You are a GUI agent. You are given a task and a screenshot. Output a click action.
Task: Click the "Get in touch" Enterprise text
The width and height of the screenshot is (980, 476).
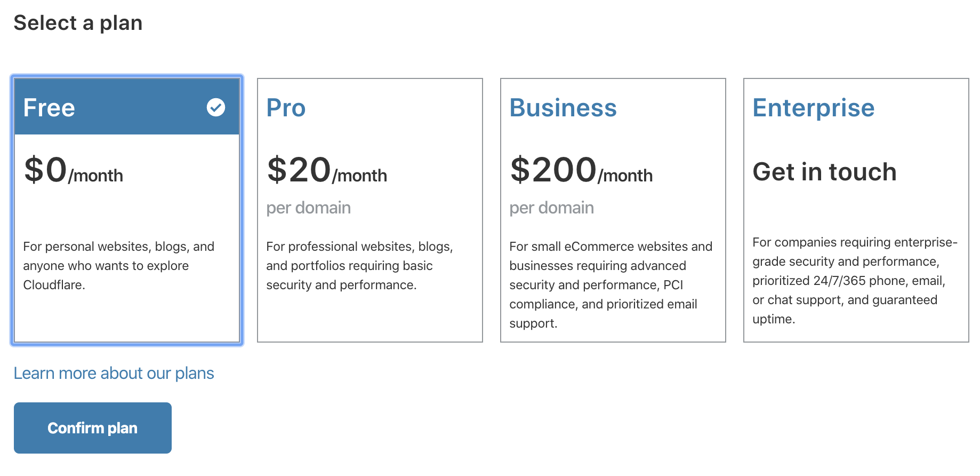(824, 172)
